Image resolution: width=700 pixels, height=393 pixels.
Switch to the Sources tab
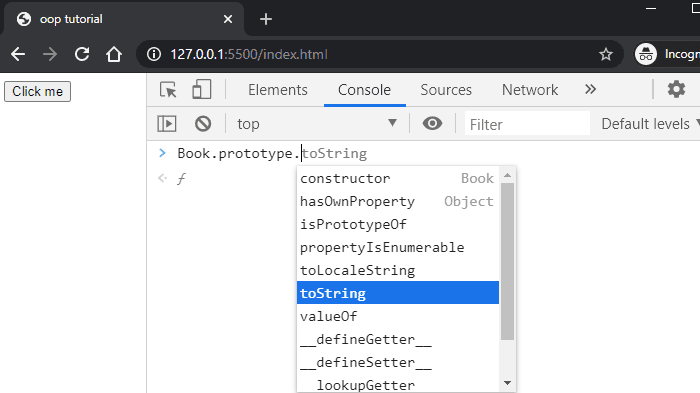coord(446,90)
